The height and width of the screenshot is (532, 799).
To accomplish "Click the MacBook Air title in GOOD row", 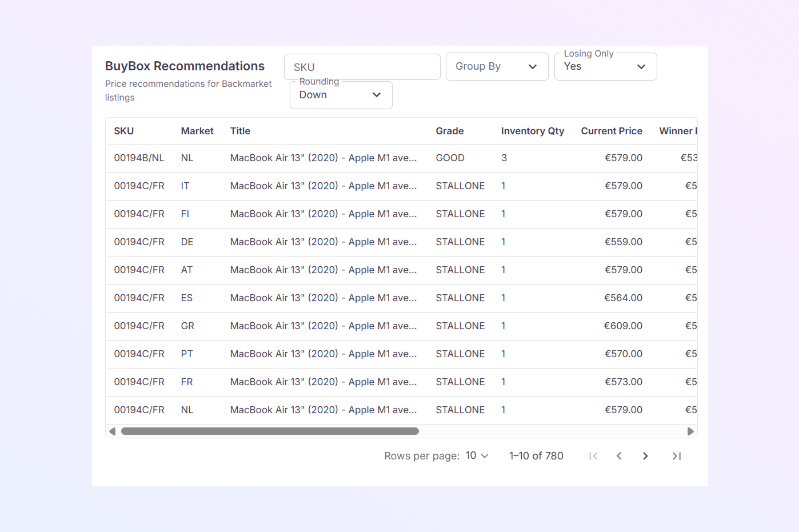I will point(323,158).
